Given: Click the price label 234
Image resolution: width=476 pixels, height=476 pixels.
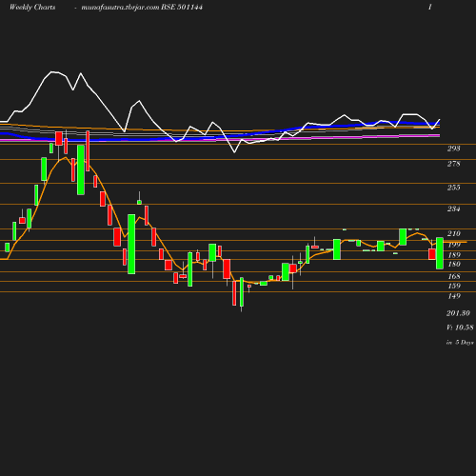Looking at the screenshot, I should [x=453, y=208].
